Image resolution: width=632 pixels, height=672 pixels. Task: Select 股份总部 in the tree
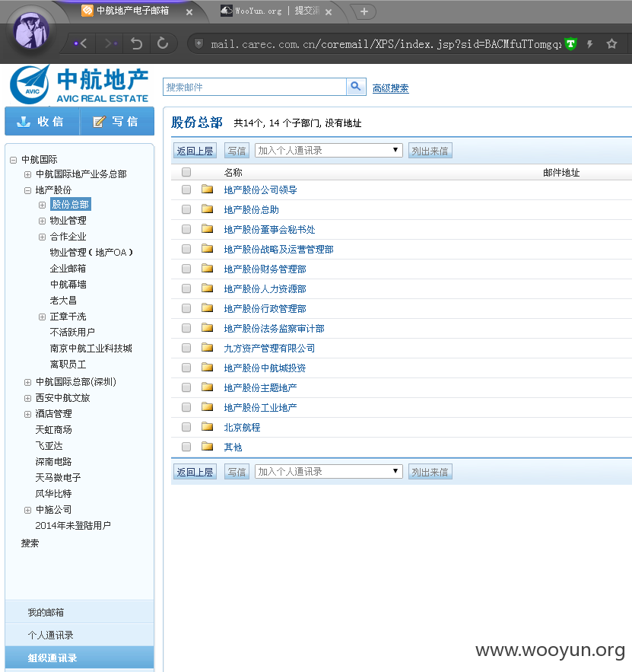[70, 205]
